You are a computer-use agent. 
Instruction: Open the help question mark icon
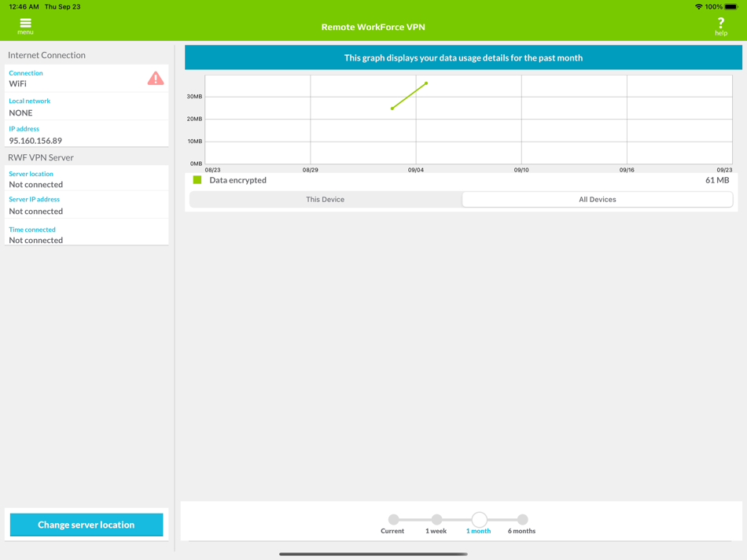721,23
